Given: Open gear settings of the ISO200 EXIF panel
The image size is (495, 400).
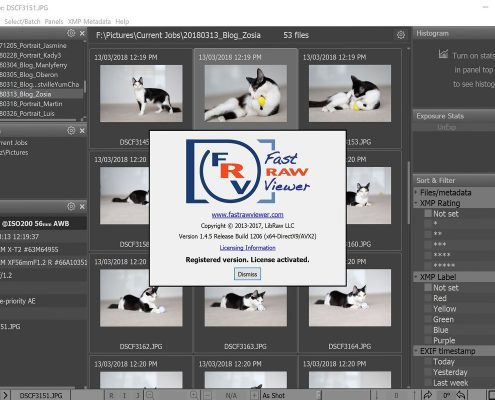Looking at the screenshot, I should [x=71, y=206].
